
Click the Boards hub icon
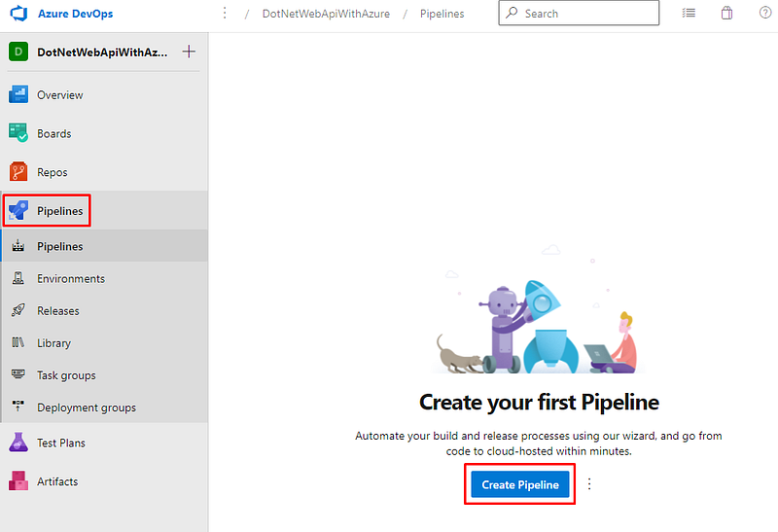[x=18, y=133]
